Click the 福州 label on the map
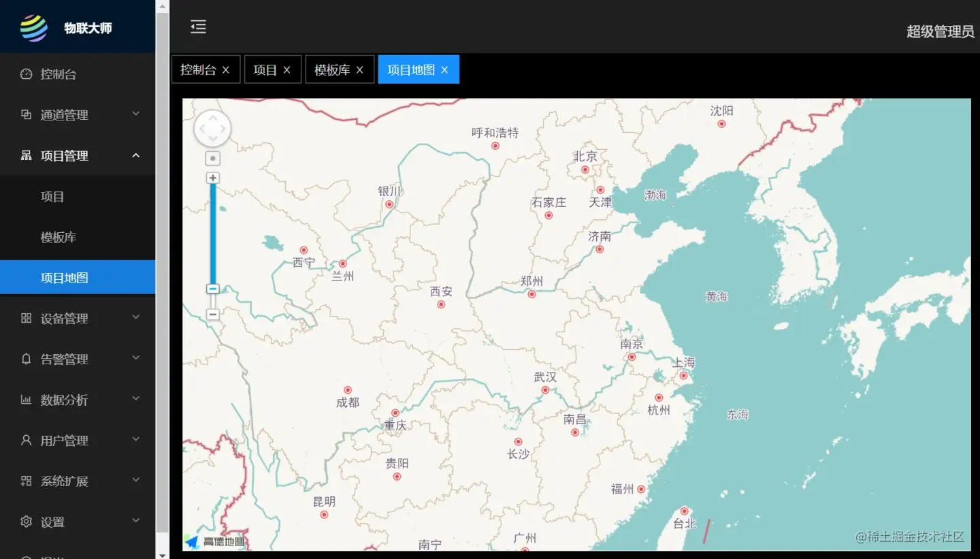Screen dimensions: 980x559 (622, 489)
